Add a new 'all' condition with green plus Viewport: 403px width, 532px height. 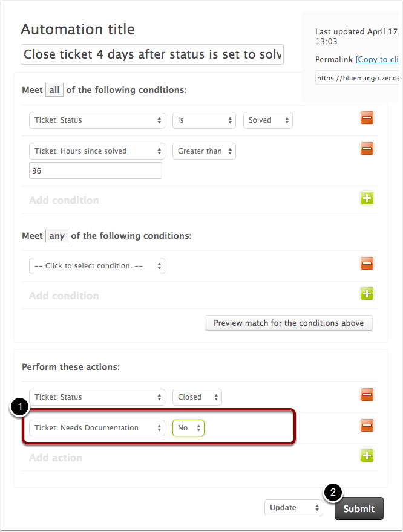click(367, 198)
